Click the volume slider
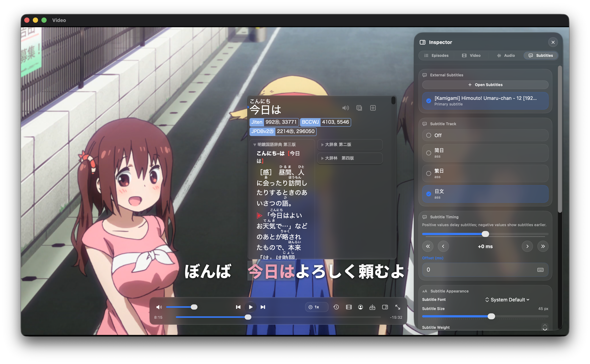 [182, 307]
